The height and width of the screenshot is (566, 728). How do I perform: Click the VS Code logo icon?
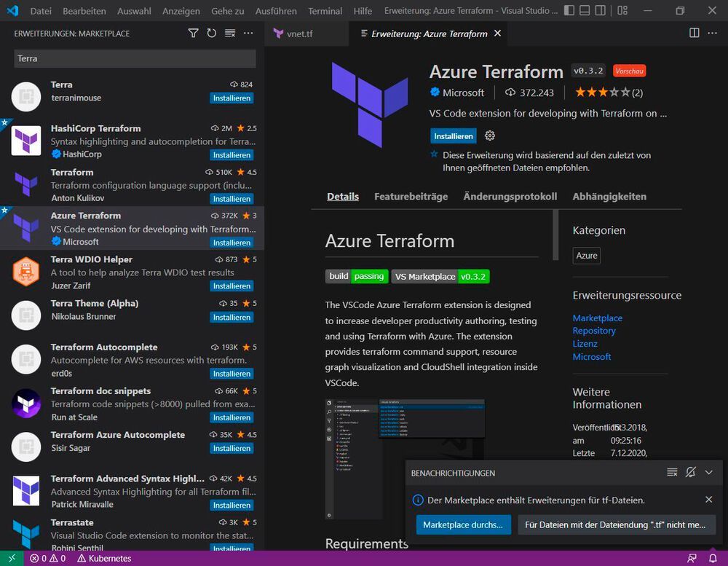tap(12, 10)
